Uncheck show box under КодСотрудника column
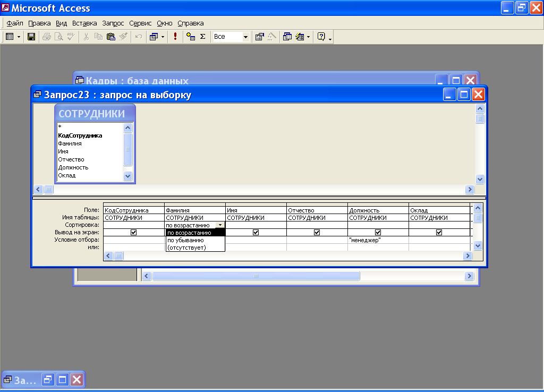 tap(133, 233)
